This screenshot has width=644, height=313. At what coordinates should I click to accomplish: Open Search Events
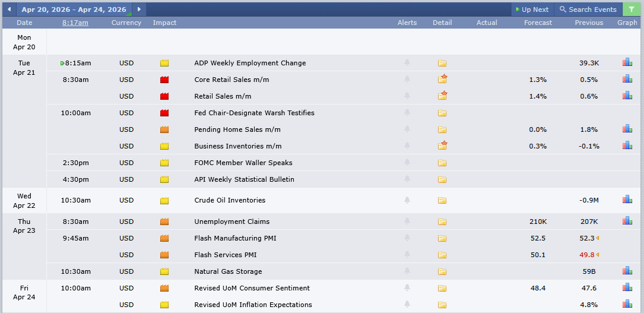tap(588, 9)
